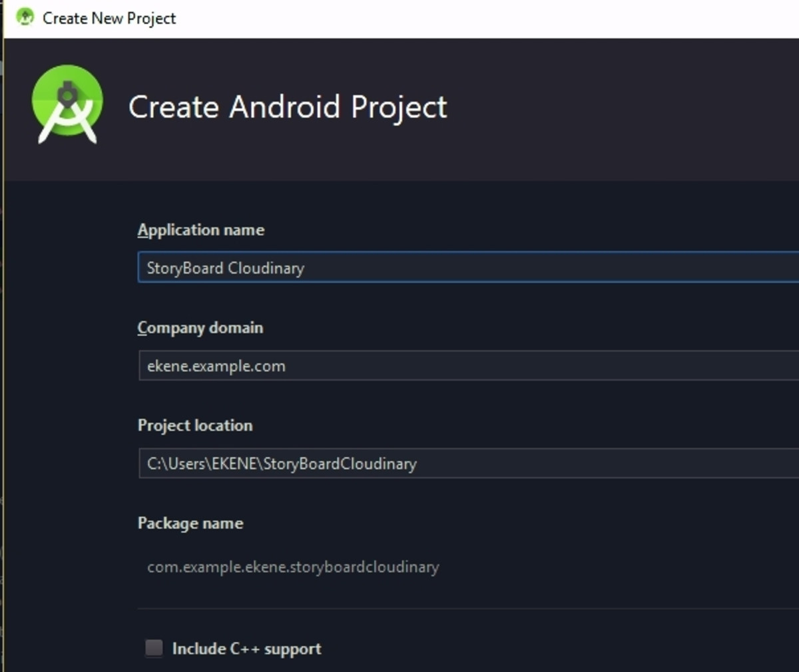Edit the Application name field

pyautogui.click(x=468, y=267)
